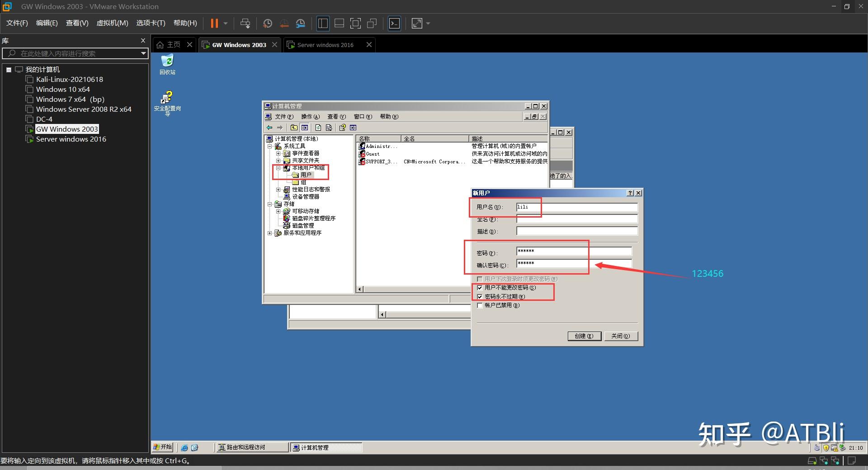The width and height of the screenshot is (868, 470).
Task: Click the stretch guest display icon
Action: (417, 23)
